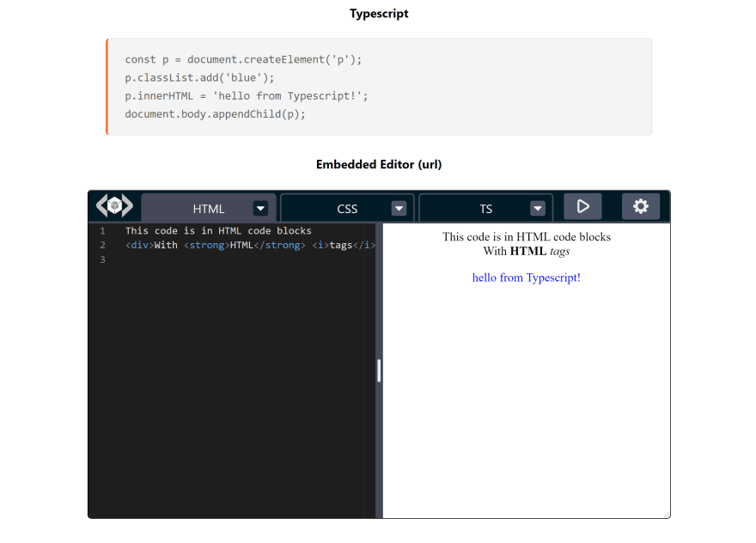
Task: Click line number 2 in editor gutter
Action: [103, 245]
